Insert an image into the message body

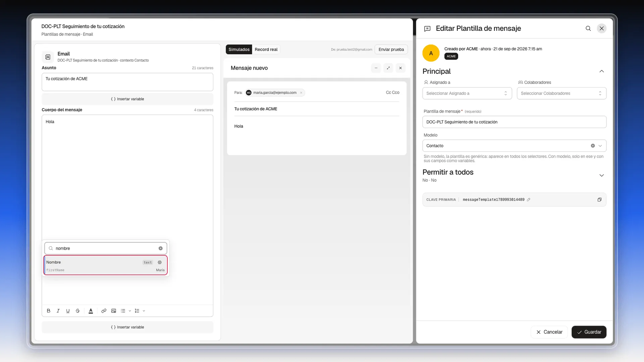114,311
